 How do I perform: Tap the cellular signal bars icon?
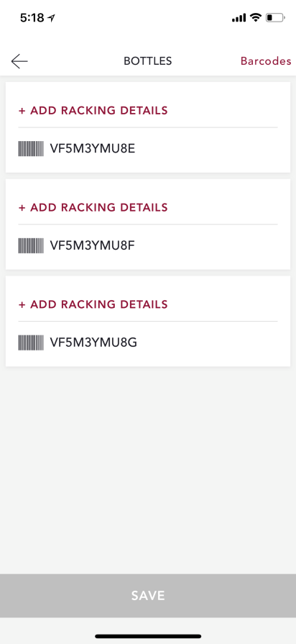239,18
